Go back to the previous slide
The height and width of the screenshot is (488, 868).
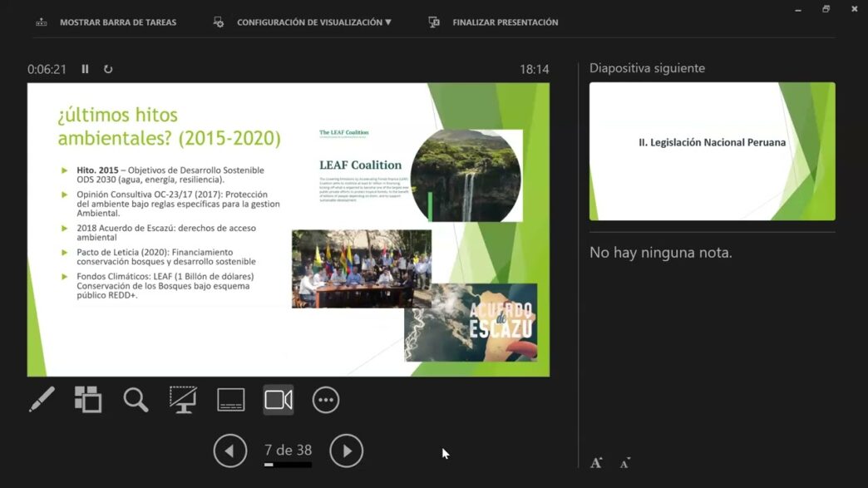(x=230, y=450)
